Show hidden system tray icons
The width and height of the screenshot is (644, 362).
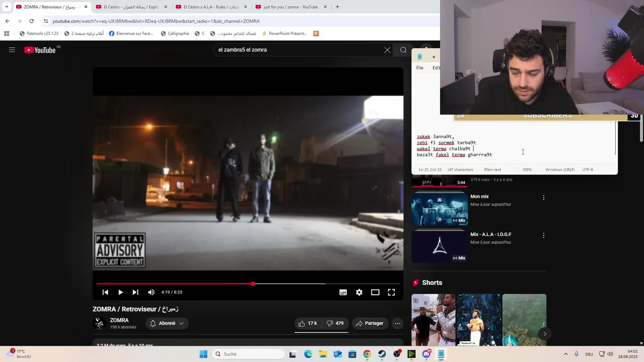(566, 354)
